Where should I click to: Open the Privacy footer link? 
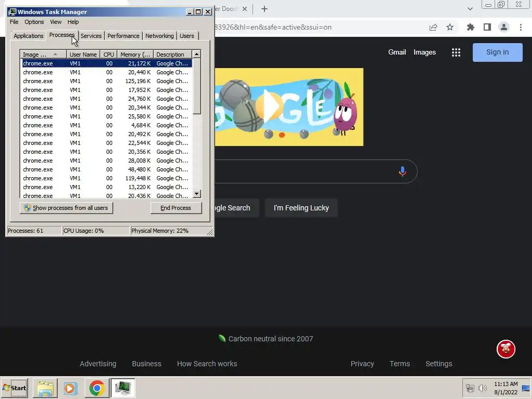coord(362,364)
